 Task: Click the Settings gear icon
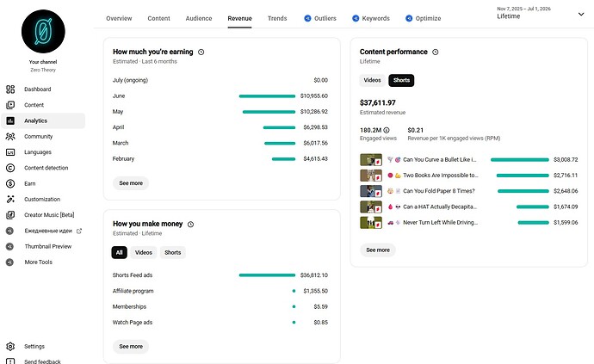click(x=10, y=347)
